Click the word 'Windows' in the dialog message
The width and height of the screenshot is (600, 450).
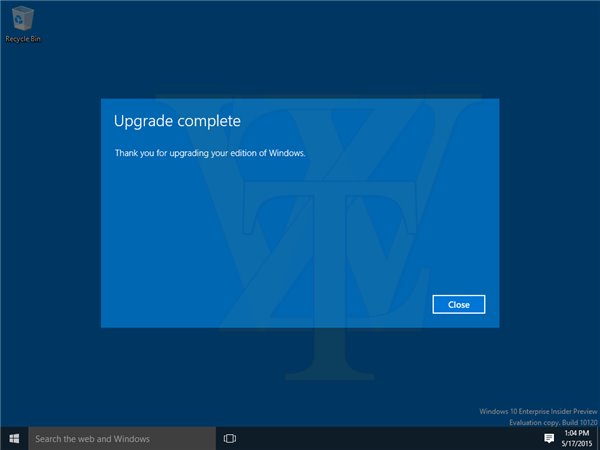coord(287,153)
